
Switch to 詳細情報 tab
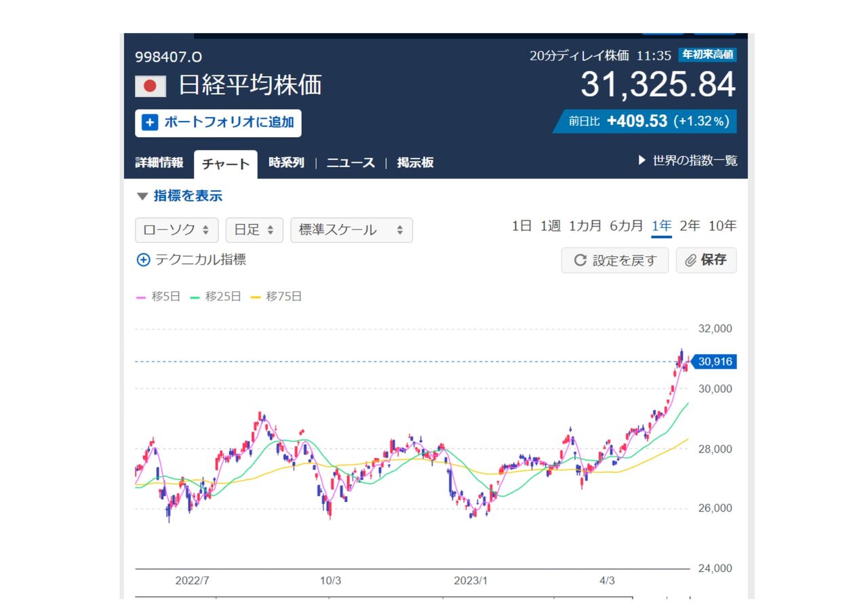pyautogui.click(x=159, y=163)
